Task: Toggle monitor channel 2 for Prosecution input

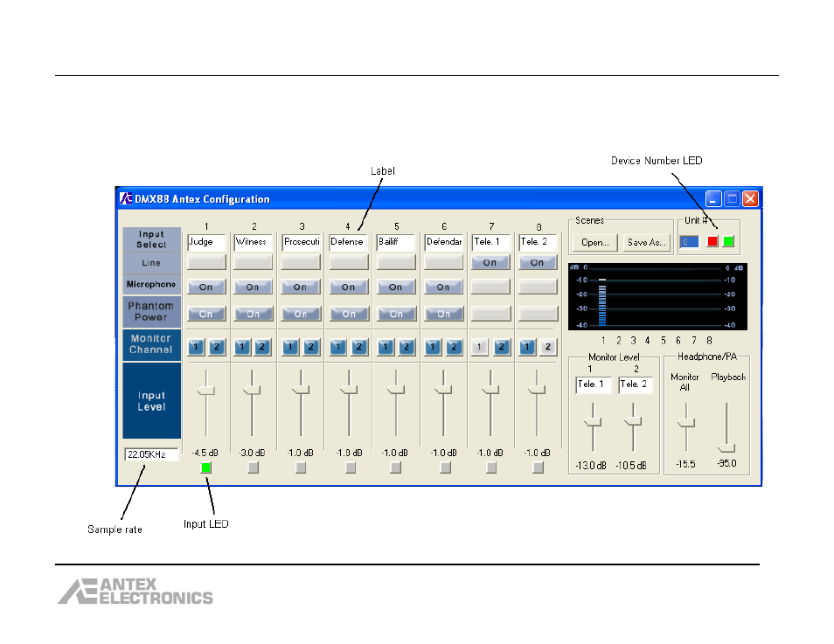Action: pyautogui.click(x=311, y=347)
